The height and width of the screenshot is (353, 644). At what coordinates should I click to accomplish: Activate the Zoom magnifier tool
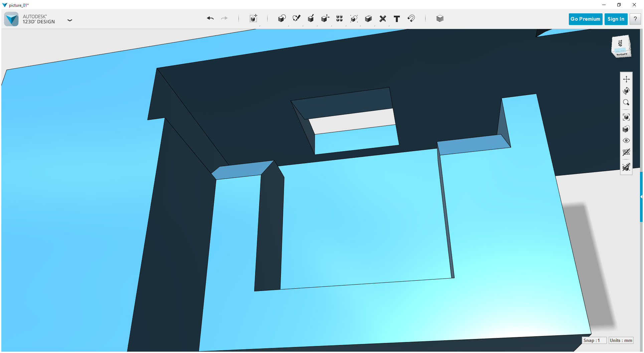pos(627,102)
